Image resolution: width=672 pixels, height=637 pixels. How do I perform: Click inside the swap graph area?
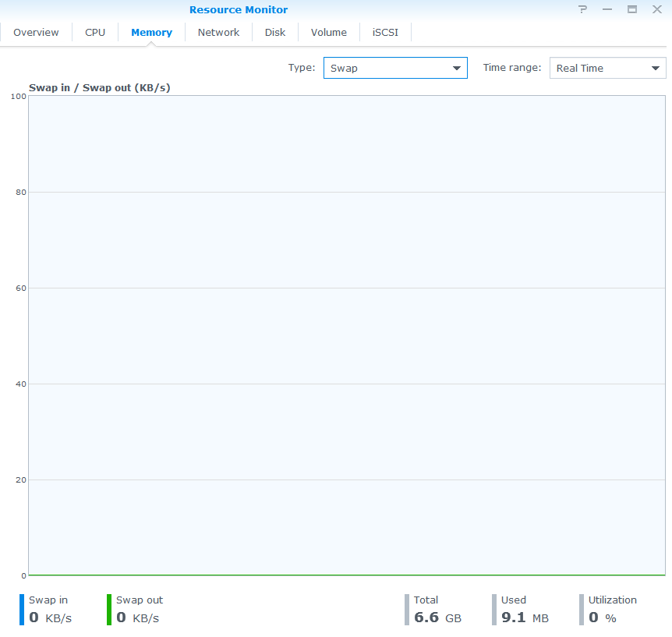pyautogui.click(x=347, y=335)
